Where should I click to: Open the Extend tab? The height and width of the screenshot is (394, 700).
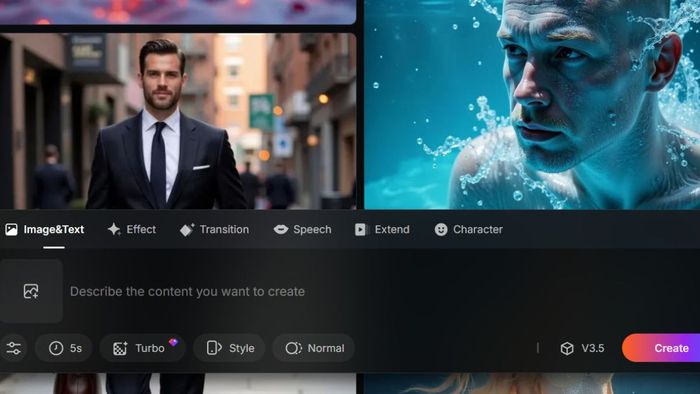382,229
